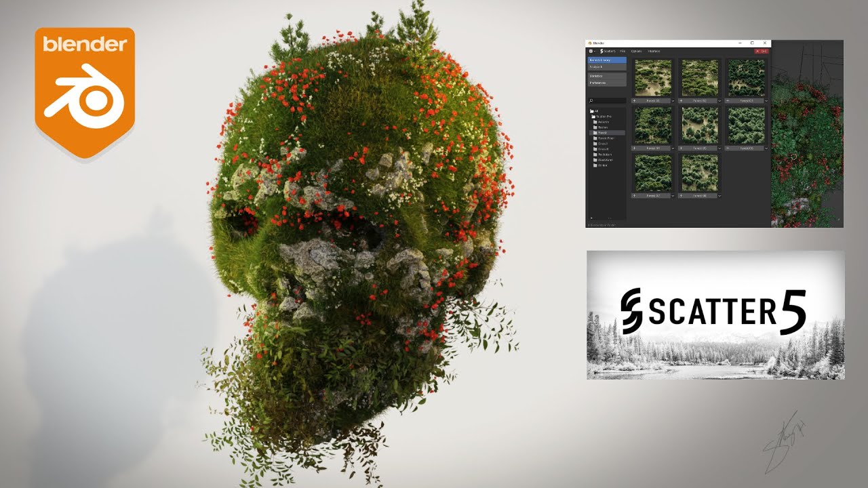Add the Forest 08 biome with plus icon

(681, 196)
